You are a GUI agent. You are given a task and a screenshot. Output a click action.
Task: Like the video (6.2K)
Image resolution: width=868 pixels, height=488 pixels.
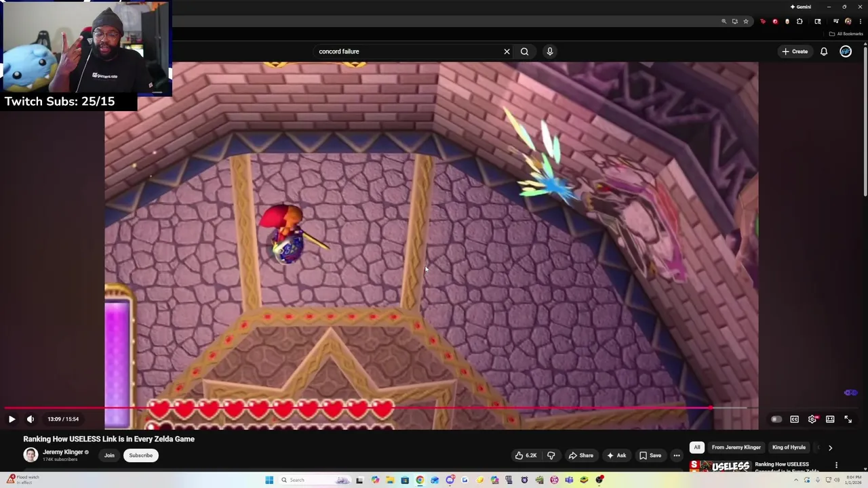click(526, 455)
